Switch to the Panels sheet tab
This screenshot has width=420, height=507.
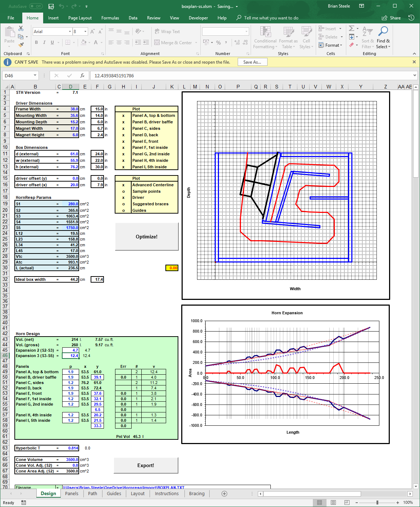(x=72, y=494)
